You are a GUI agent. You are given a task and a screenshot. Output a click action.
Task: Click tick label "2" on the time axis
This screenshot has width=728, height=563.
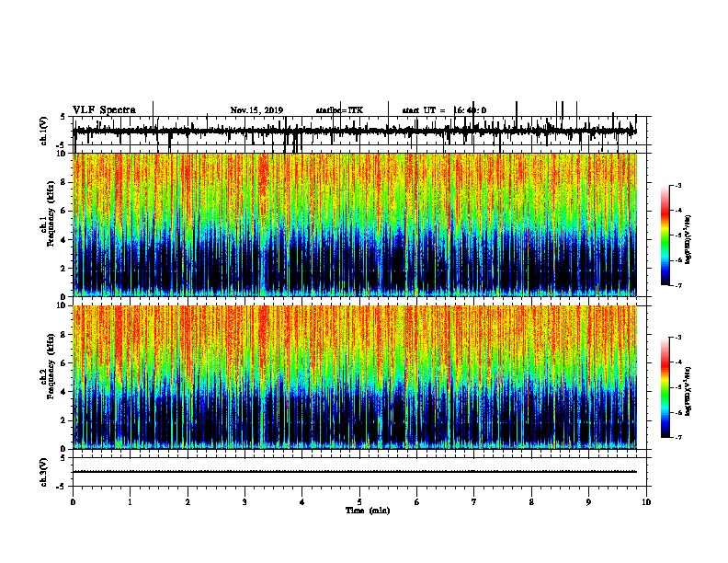coord(188,502)
